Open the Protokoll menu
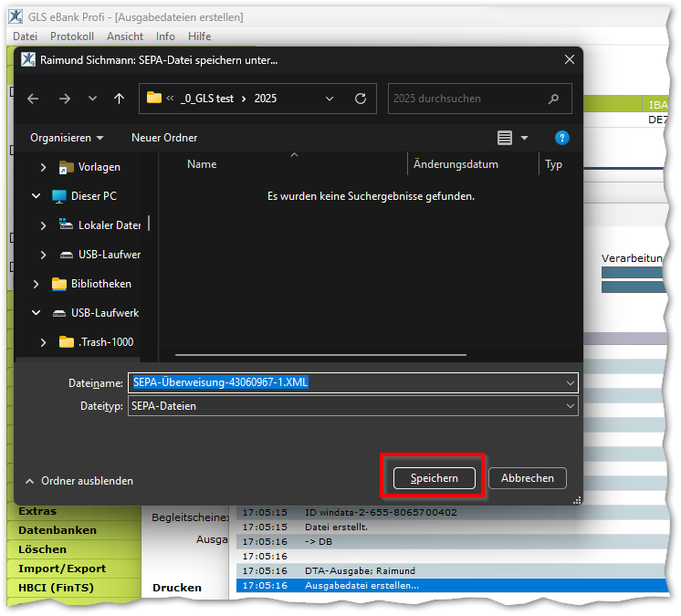The width and height of the screenshot is (681, 616). pos(72,37)
